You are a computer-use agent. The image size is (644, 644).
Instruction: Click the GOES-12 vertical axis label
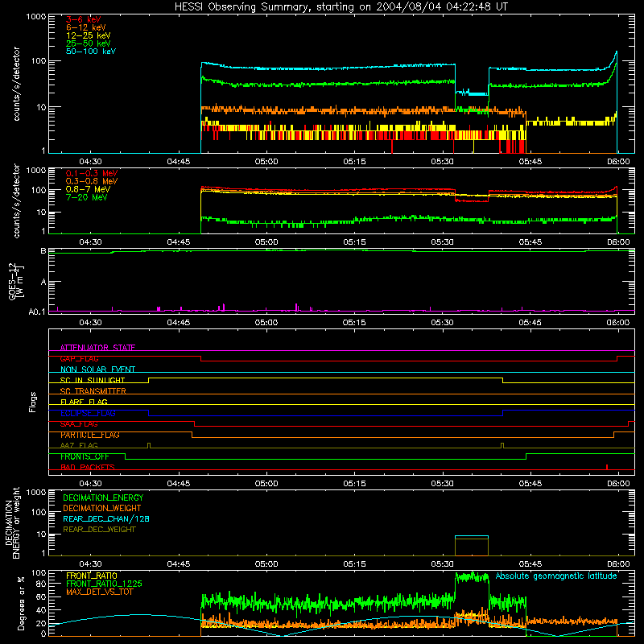tap(15, 281)
